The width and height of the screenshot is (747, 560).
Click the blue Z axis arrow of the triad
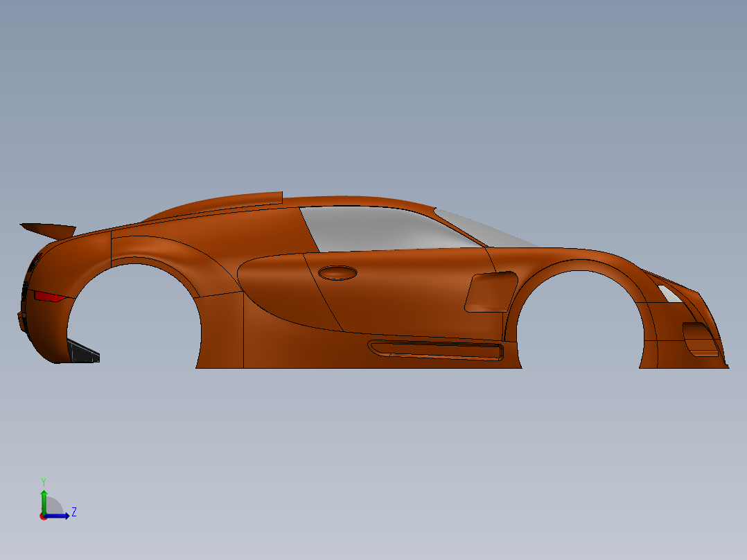point(57,516)
